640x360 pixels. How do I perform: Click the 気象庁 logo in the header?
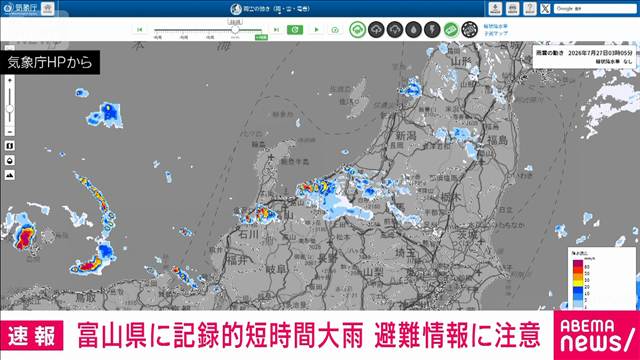tap(20, 8)
